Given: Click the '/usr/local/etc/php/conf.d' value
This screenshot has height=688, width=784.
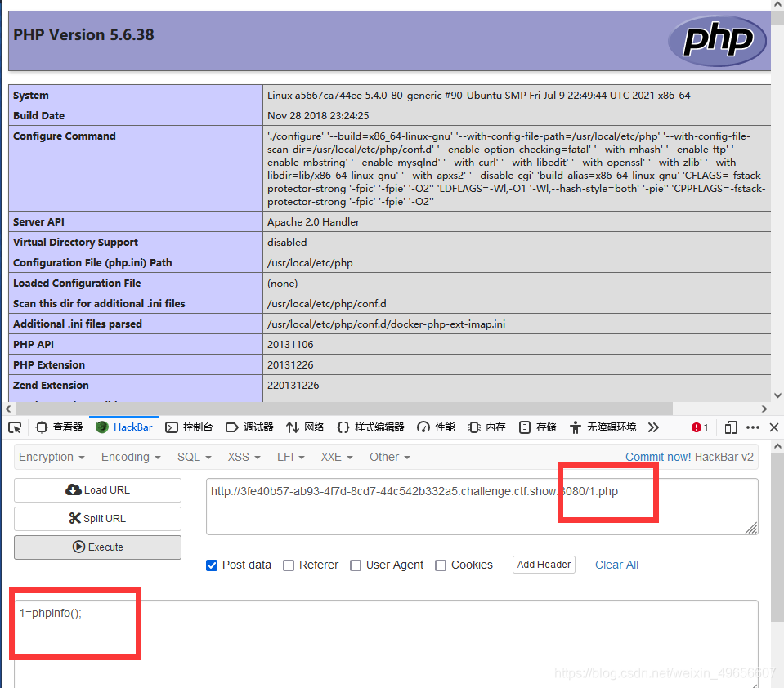Looking at the screenshot, I should coord(326,304).
